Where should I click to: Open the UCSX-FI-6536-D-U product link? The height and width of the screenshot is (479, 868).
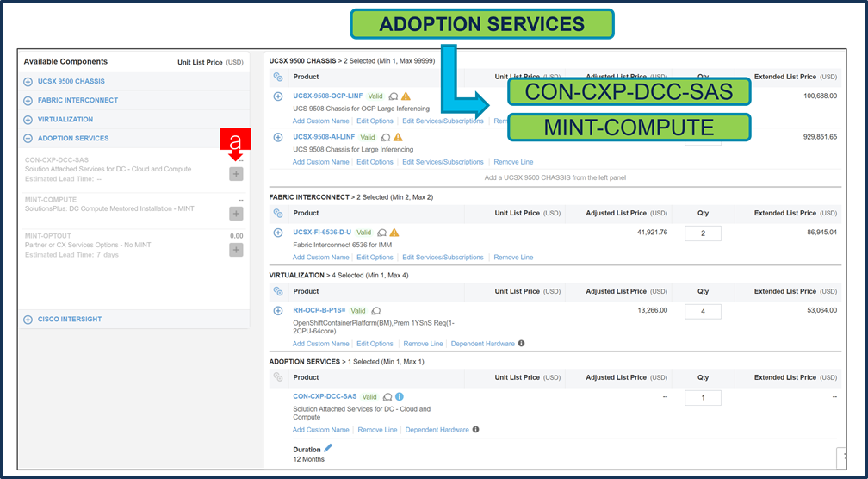point(322,232)
